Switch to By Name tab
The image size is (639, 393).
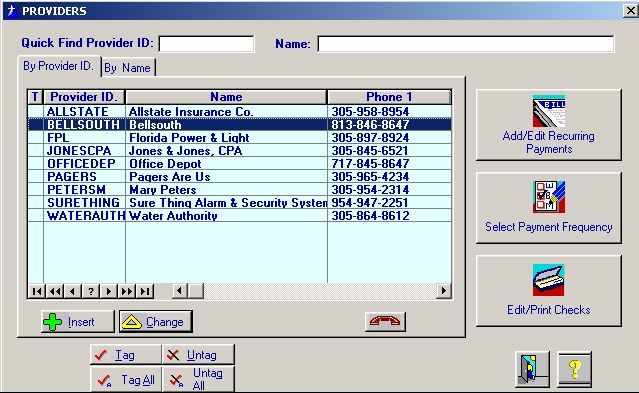point(128,68)
